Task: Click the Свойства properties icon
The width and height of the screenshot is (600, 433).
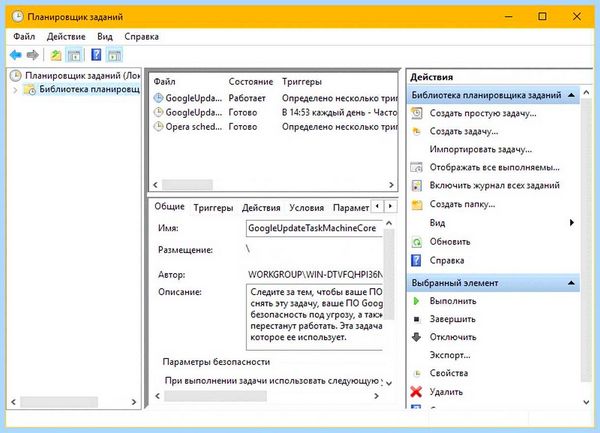Action: tap(417, 373)
